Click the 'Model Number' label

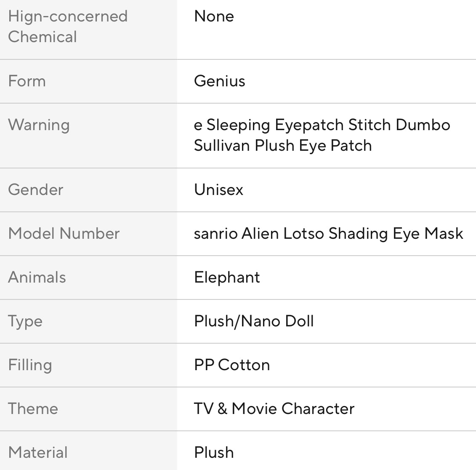64,233
